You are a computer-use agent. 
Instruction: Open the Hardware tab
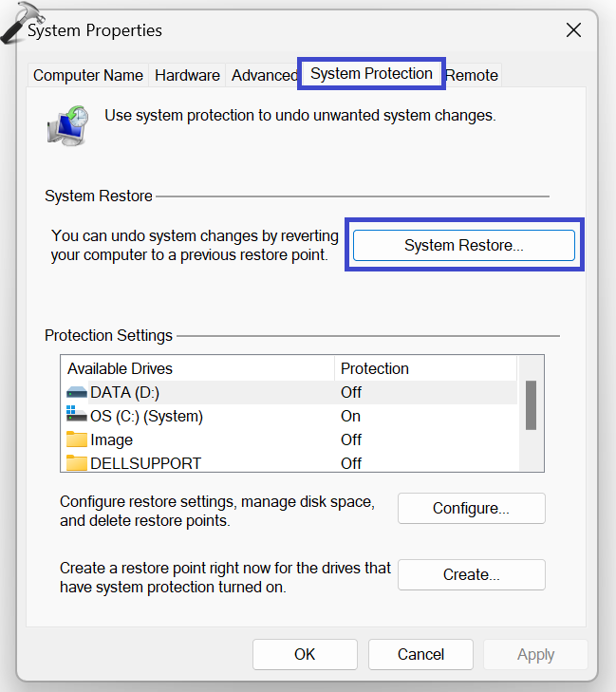(187, 75)
